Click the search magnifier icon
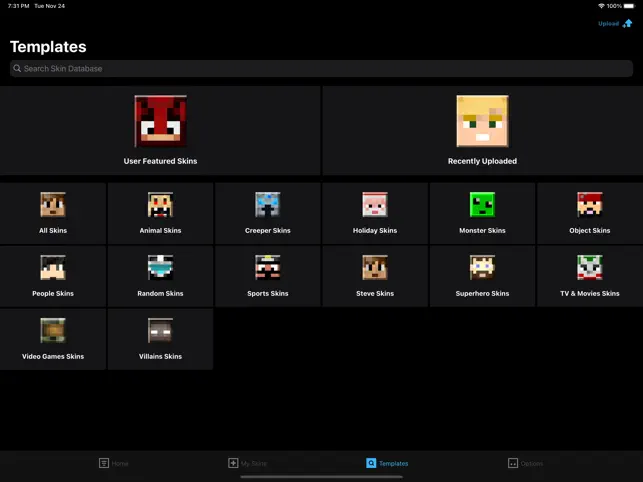Screen dimensions: 643x482 [x=17, y=69]
